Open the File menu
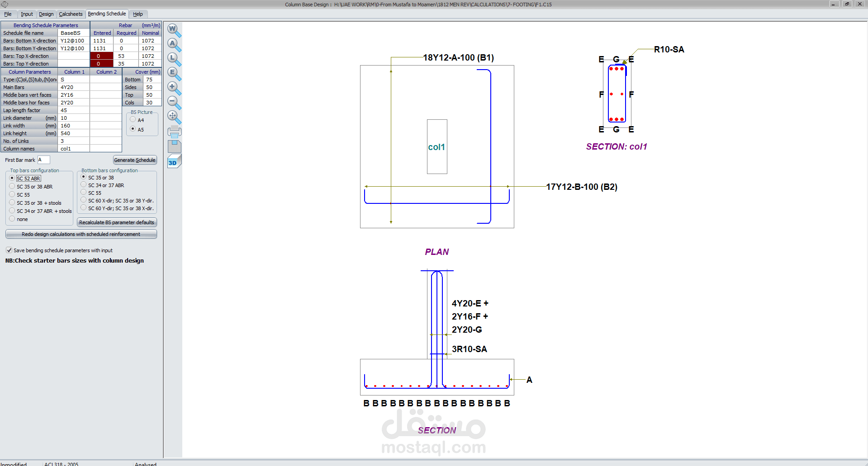The width and height of the screenshot is (868, 466). pos(8,14)
